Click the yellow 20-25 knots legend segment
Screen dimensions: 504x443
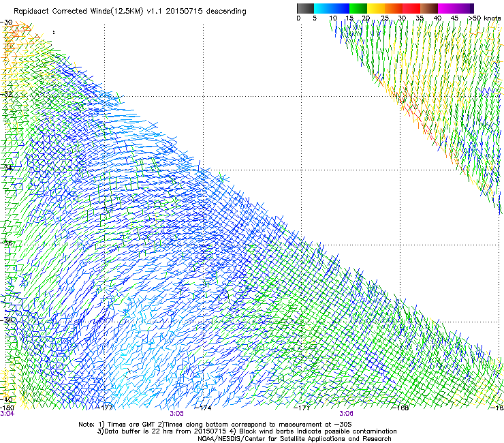tap(376, 8)
